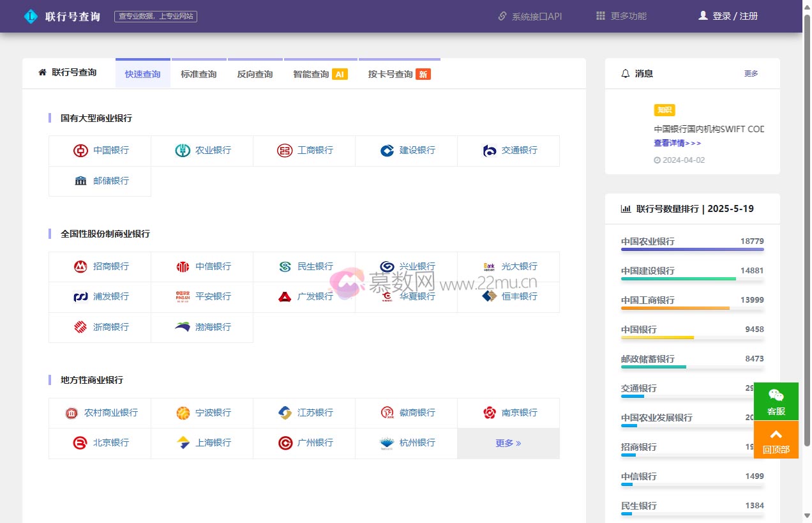Switch to the 反向查询 tab
The height and width of the screenshot is (523, 812).
pos(255,74)
